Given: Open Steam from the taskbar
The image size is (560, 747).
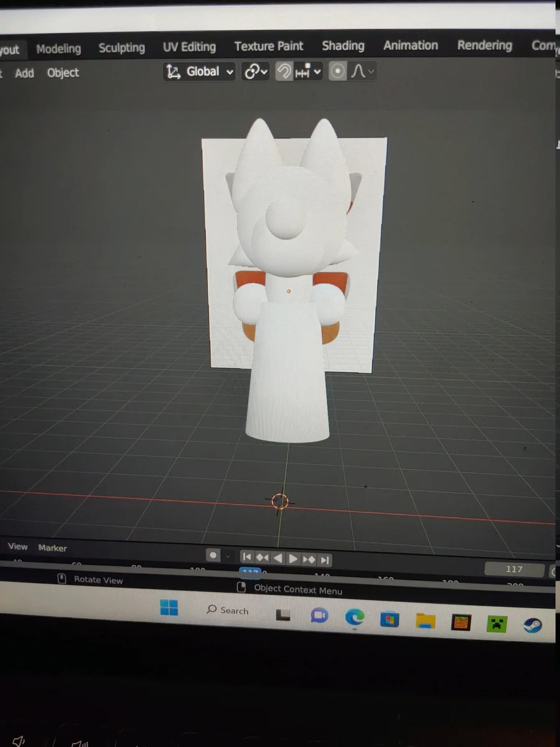Looking at the screenshot, I should tap(533, 625).
